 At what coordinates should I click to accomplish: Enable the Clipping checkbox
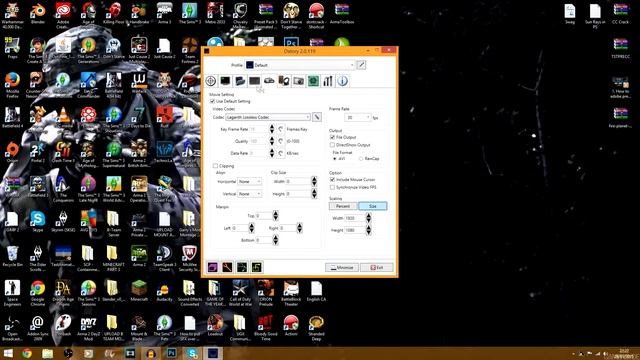pyautogui.click(x=216, y=166)
